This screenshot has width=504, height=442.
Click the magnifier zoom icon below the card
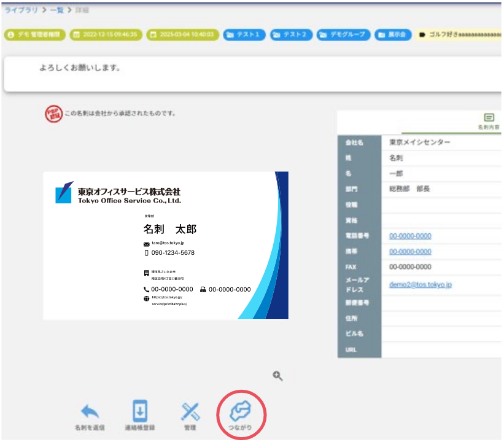tap(278, 376)
